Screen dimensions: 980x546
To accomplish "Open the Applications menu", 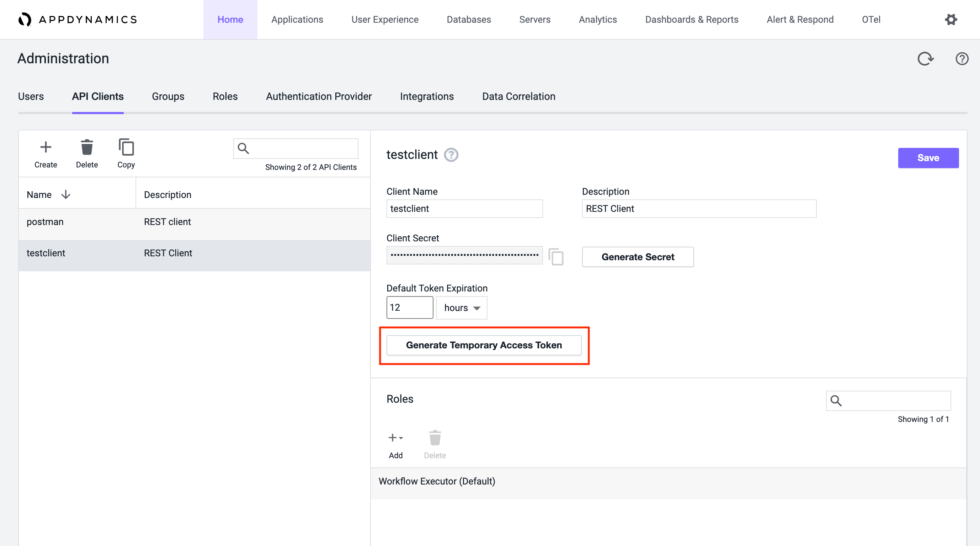I will 297,20.
